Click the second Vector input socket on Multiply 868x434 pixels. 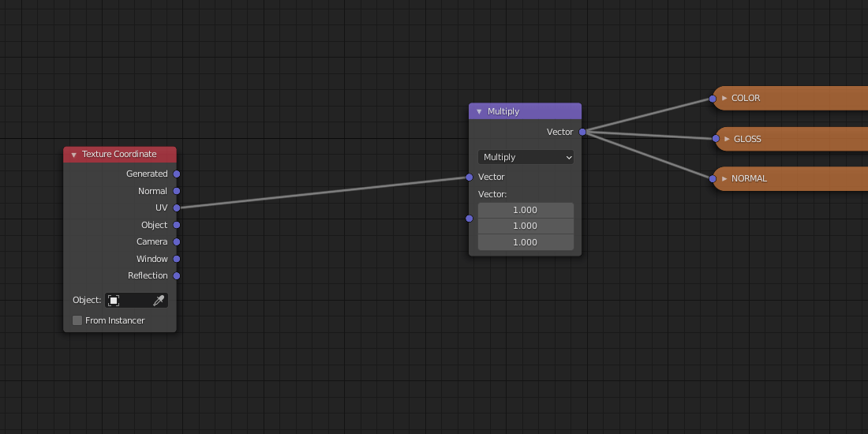tap(470, 219)
